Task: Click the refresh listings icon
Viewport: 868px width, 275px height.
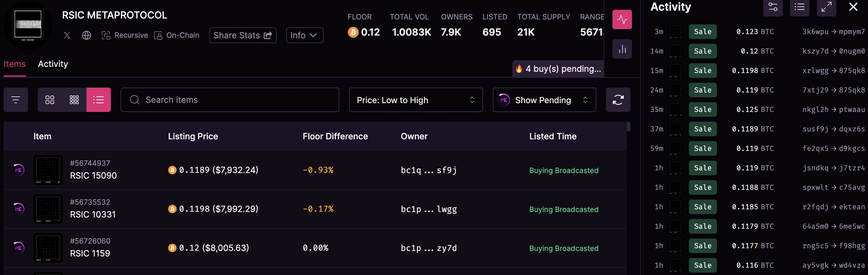Action: (618, 100)
